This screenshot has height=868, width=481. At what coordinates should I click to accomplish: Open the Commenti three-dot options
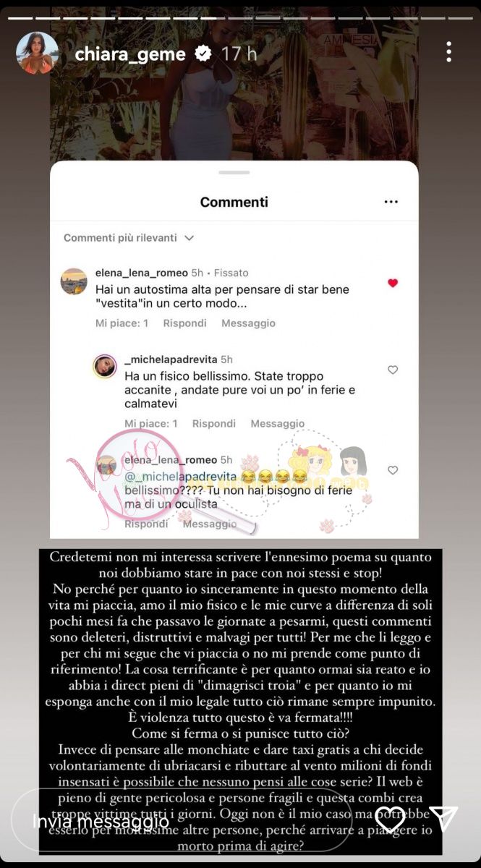pyautogui.click(x=391, y=203)
